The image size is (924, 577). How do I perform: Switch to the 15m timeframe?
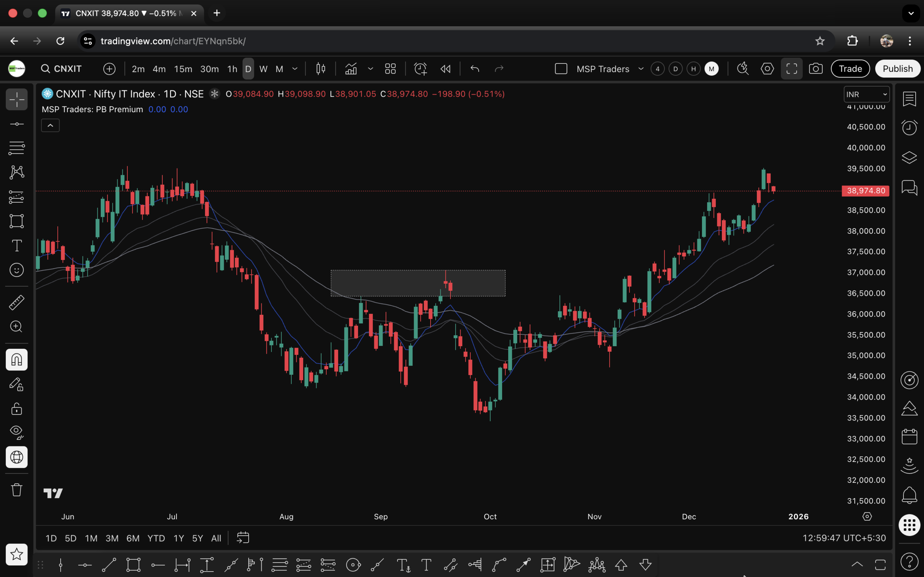[x=183, y=69]
